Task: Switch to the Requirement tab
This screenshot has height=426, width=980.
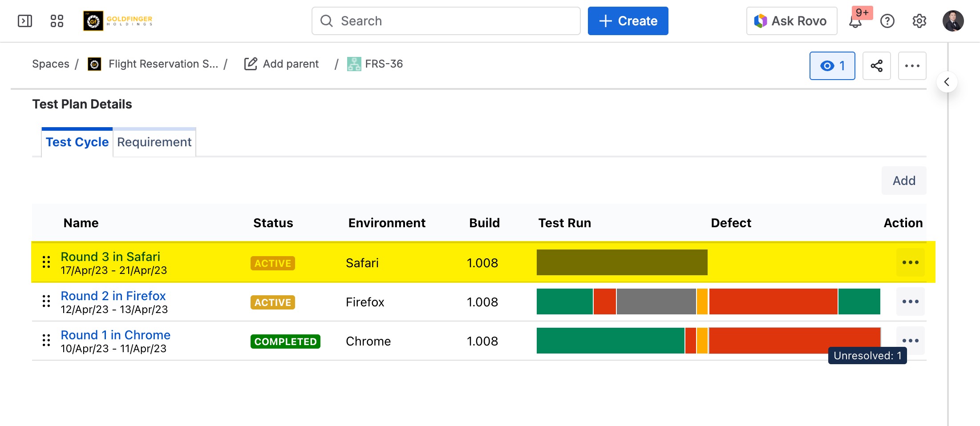Action: point(154,142)
